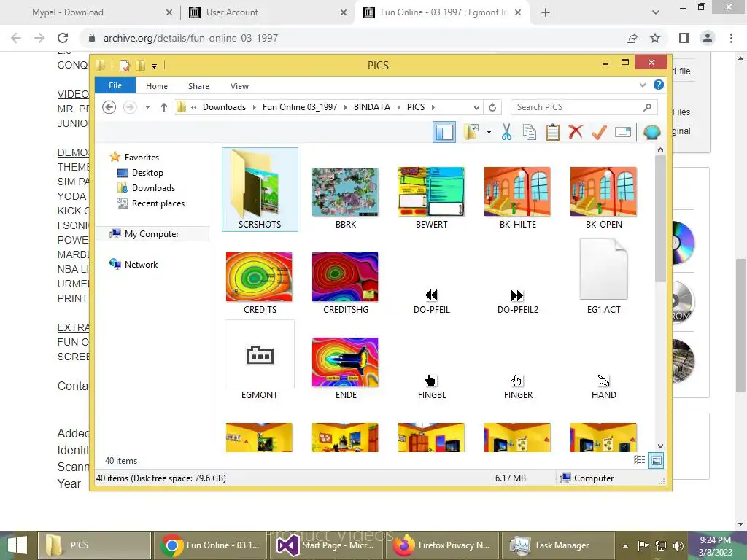The width and height of the screenshot is (747, 560).
Task: Go up one folder level
Action: (164, 107)
